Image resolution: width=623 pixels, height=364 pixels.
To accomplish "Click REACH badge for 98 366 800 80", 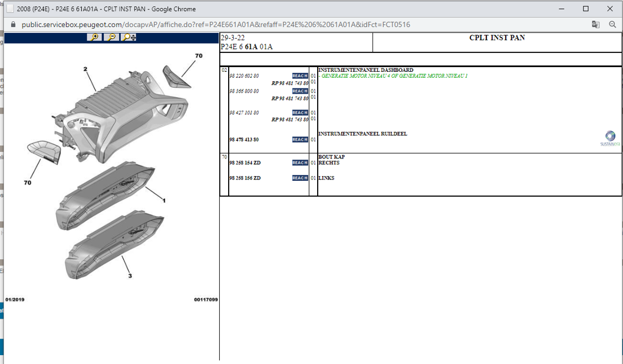I will coord(300,91).
